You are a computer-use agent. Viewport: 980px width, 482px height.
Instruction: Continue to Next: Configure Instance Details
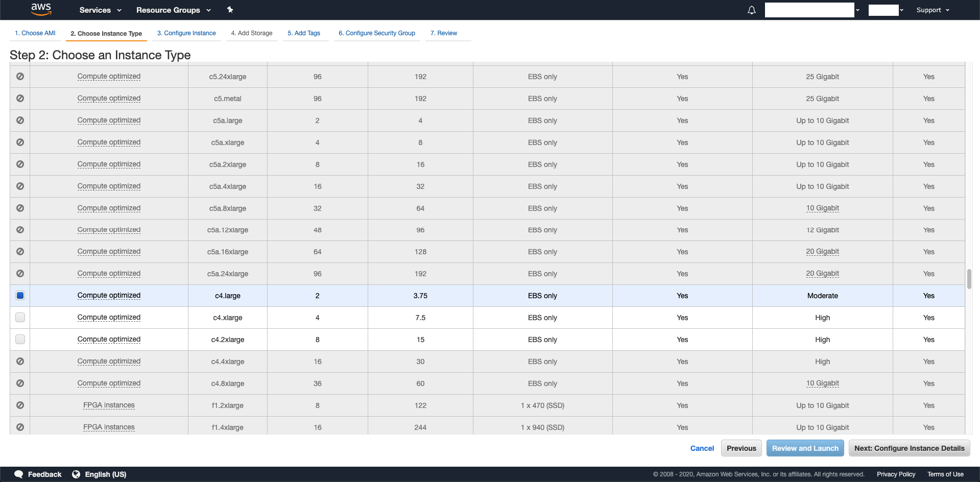tap(910, 448)
